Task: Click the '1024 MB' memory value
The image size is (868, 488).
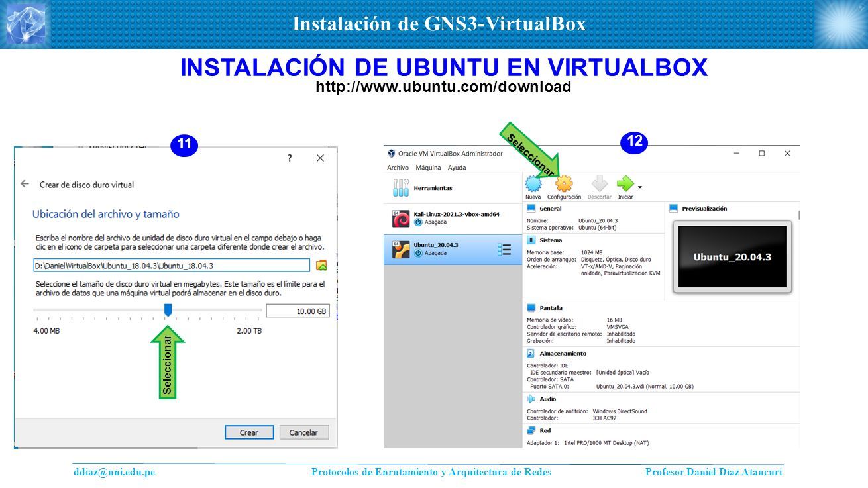Action: point(591,252)
